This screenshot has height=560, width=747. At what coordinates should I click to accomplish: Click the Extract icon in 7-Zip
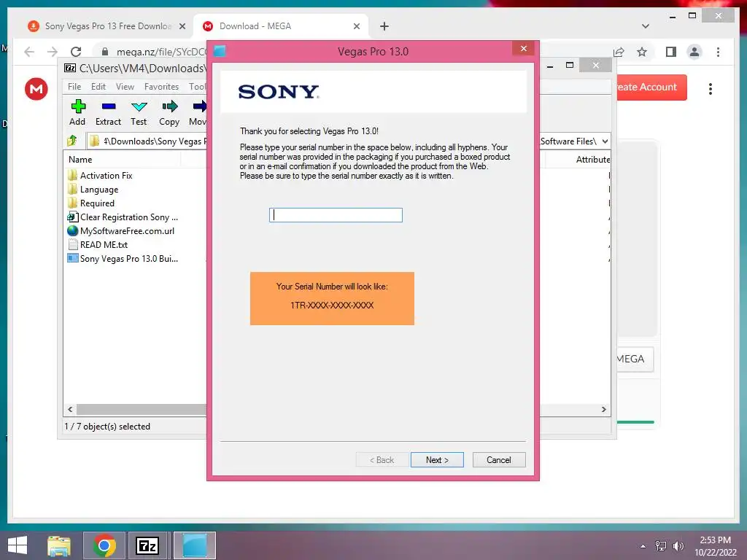108,112
